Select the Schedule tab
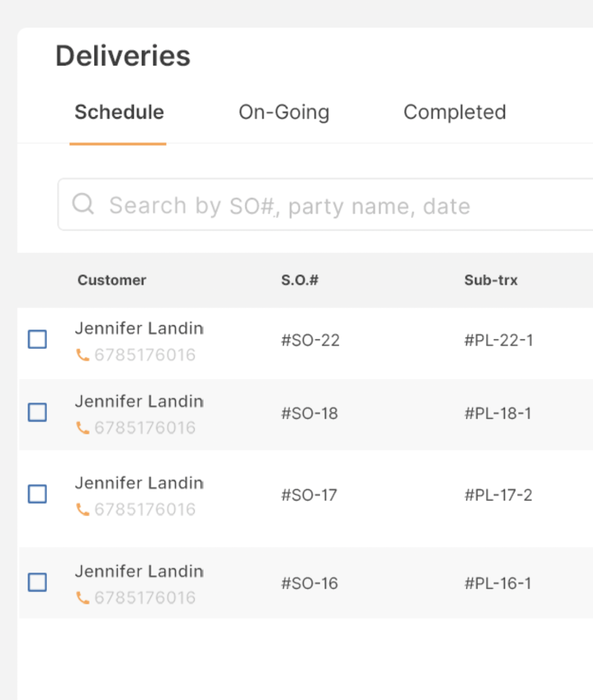The width and height of the screenshot is (593, 700). click(x=119, y=112)
